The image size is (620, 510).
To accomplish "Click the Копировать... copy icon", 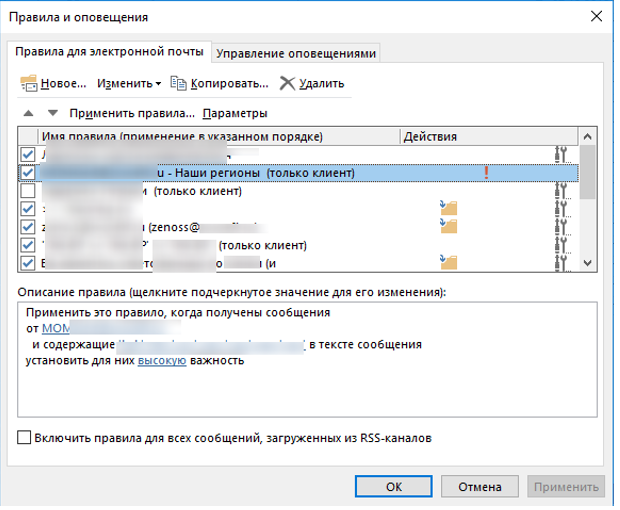I will (178, 83).
